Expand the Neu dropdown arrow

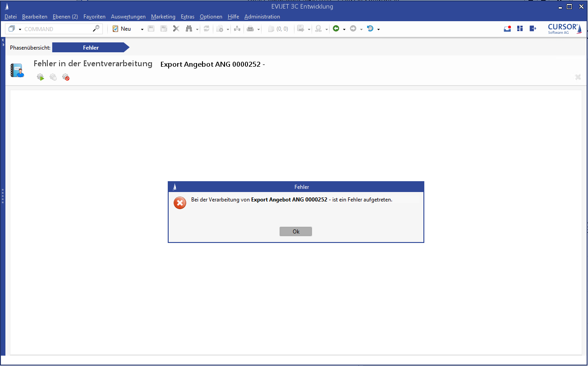(x=142, y=29)
